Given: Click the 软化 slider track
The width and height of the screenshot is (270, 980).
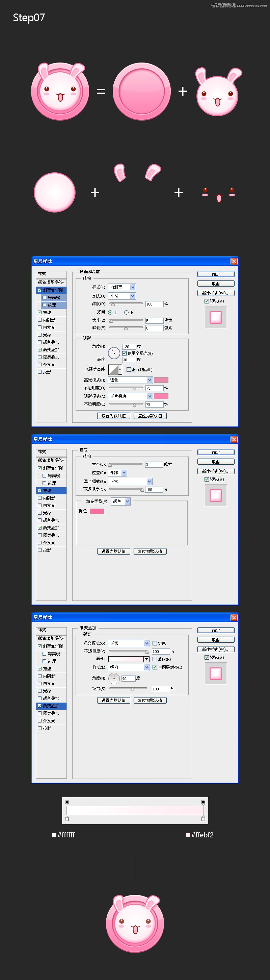Looking at the screenshot, I should point(126,328).
